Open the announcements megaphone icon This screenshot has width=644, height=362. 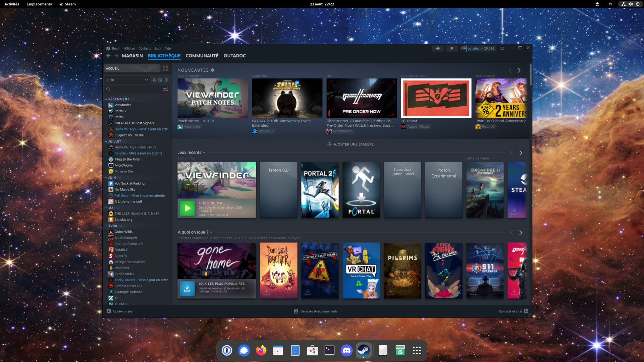coord(437,48)
